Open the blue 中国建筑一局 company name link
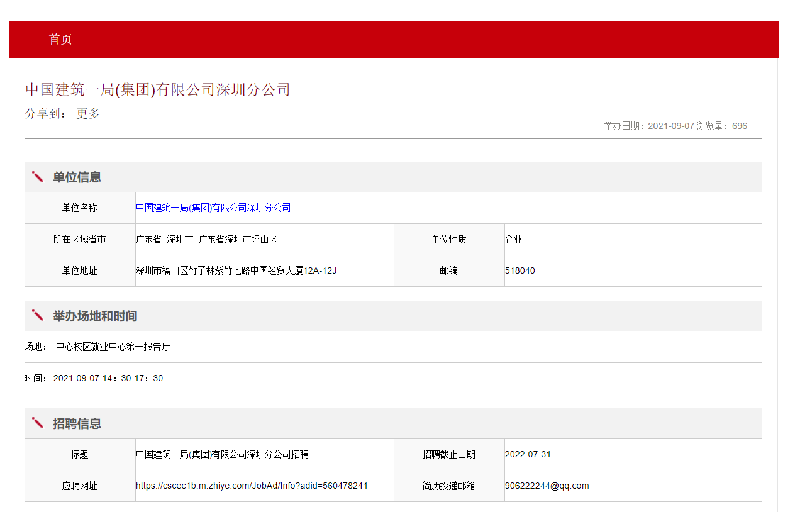This screenshot has width=812, height=512. (x=213, y=208)
